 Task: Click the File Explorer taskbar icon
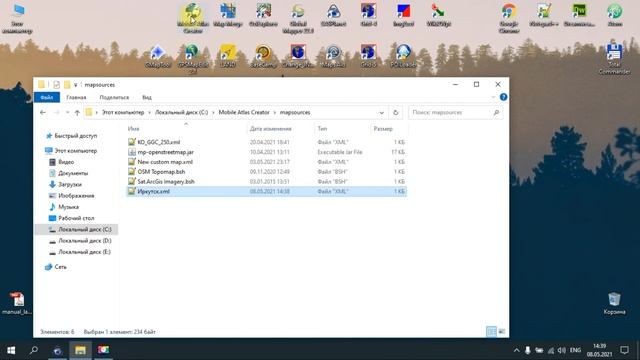coord(80,350)
